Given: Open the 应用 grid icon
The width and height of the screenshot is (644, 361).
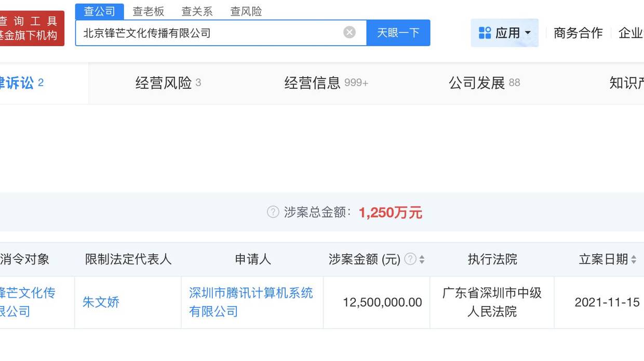Looking at the screenshot, I should click(485, 33).
